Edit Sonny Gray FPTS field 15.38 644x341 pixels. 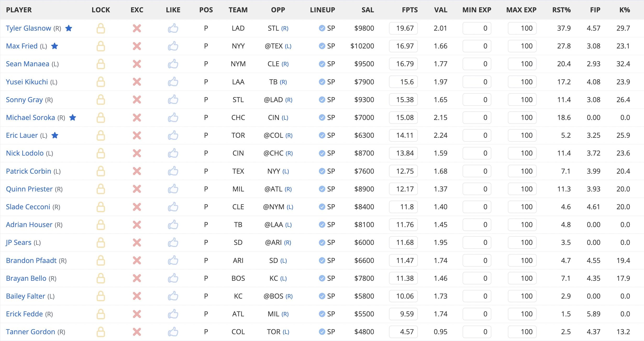(403, 100)
